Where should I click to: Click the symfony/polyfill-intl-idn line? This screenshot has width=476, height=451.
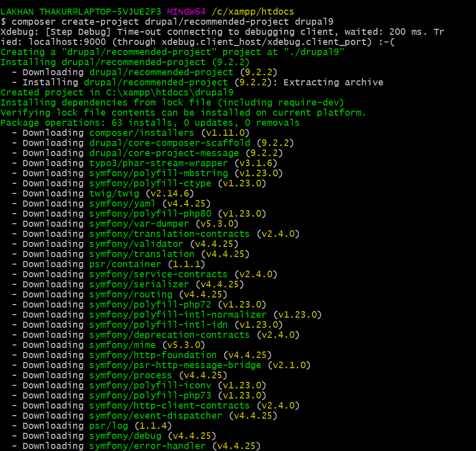click(147, 325)
